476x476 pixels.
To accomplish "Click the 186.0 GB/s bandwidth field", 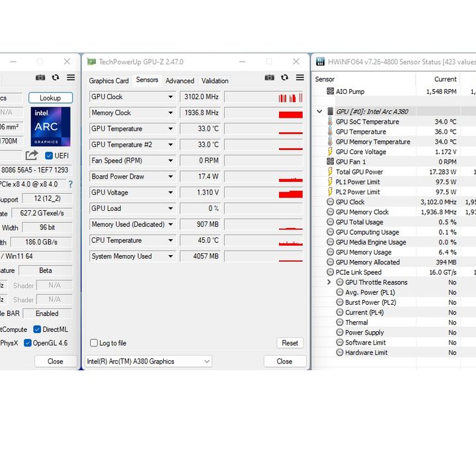I will [x=41, y=242].
